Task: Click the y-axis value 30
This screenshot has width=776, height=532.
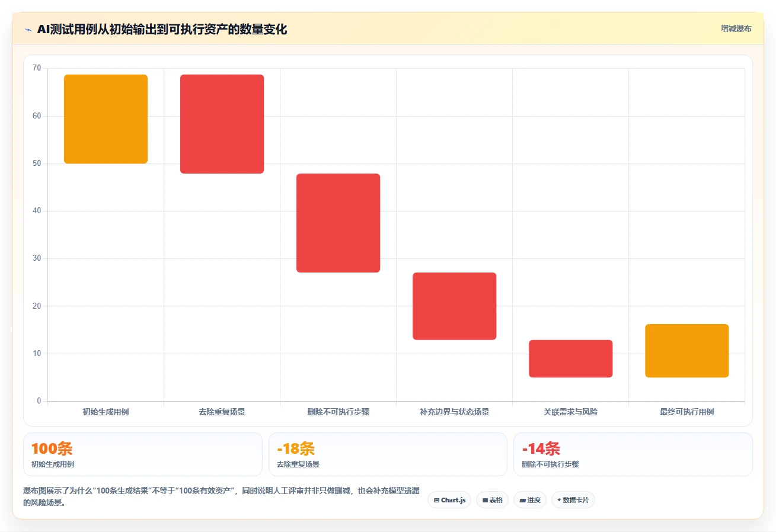Action: (x=37, y=258)
